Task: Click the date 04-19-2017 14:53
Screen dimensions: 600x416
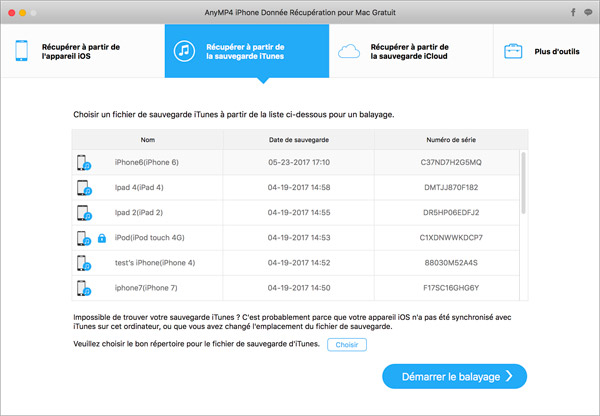Action: (x=299, y=238)
